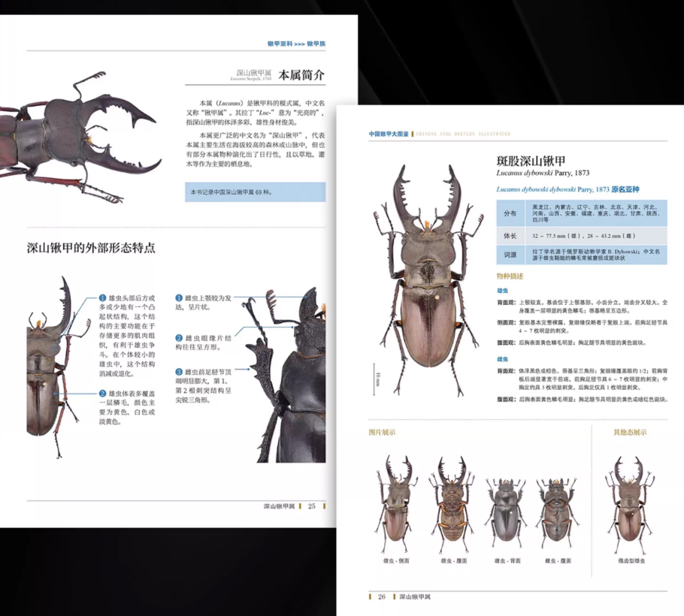Click the 微齿型雄虫 specimen image
684x616 pixels.
630,505
